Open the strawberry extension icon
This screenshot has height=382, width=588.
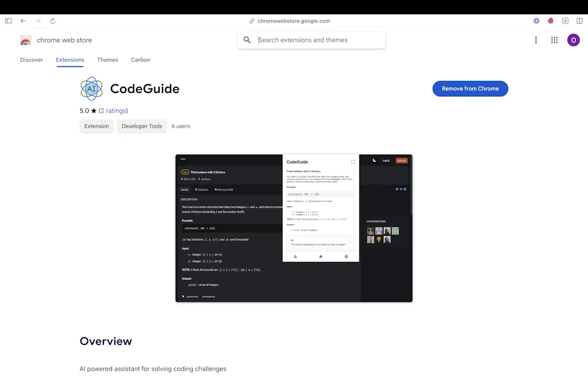(550, 21)
